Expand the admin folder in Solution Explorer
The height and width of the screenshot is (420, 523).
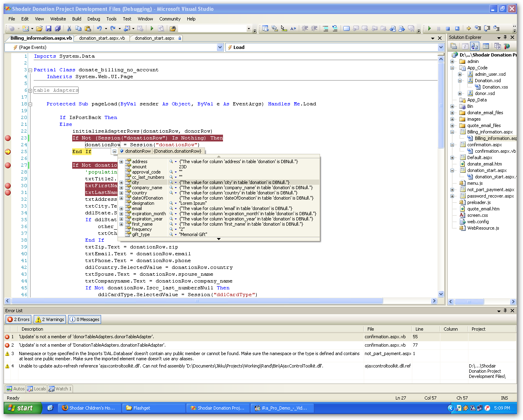(452, 61)
